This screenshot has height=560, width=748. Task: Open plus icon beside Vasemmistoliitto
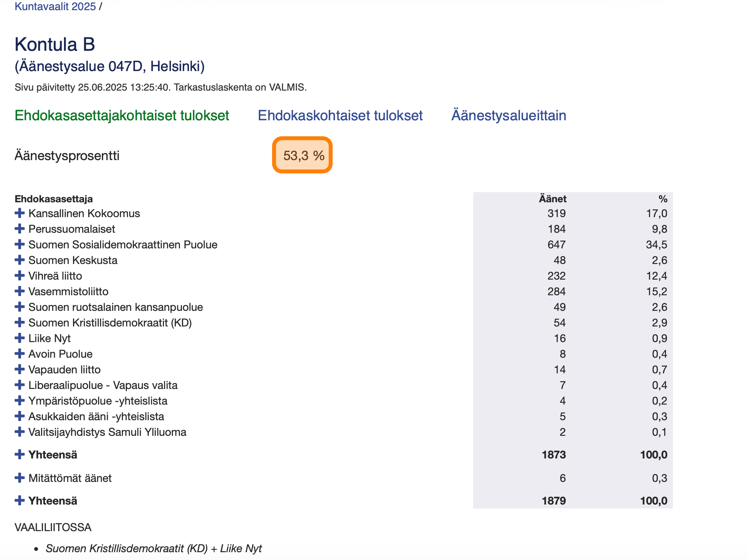coord(20,291)
